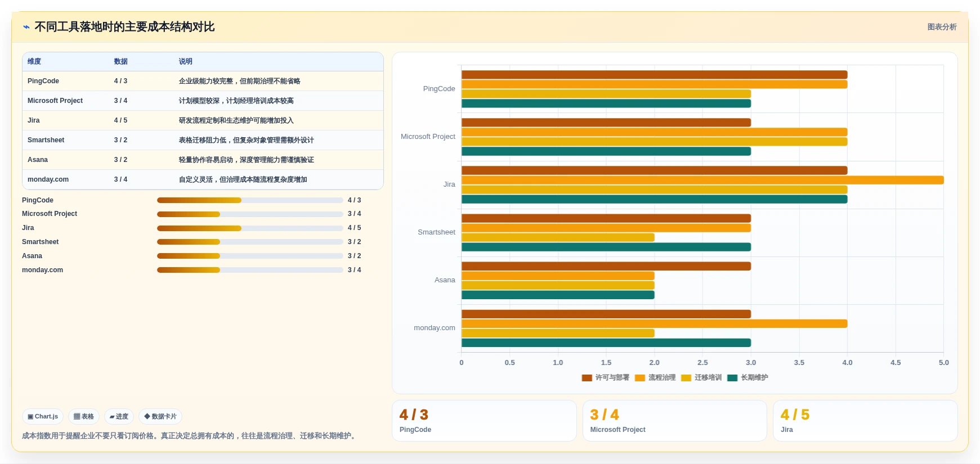This screenshot has height=464, width=980.
Task: Click the footnote starting with 成本指数用于提醒
Action: point(190,436)
